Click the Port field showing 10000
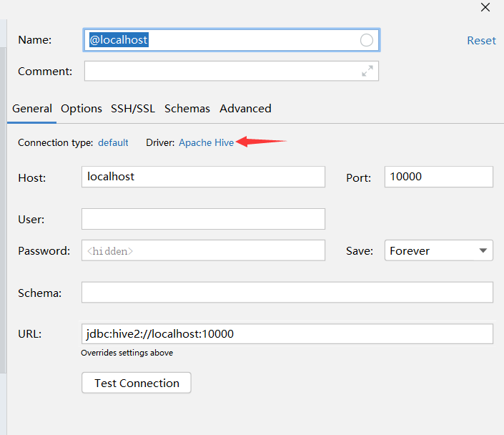 pos(439,177)
